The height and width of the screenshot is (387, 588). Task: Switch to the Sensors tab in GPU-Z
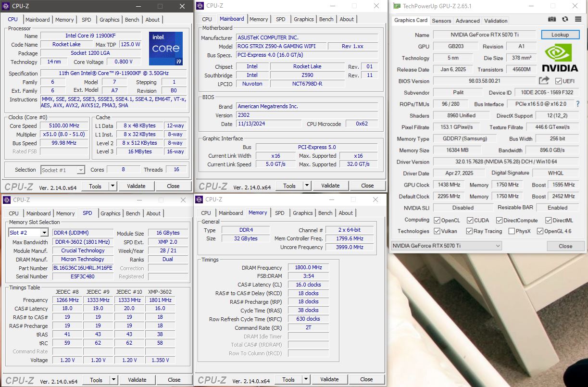[441, 21]
